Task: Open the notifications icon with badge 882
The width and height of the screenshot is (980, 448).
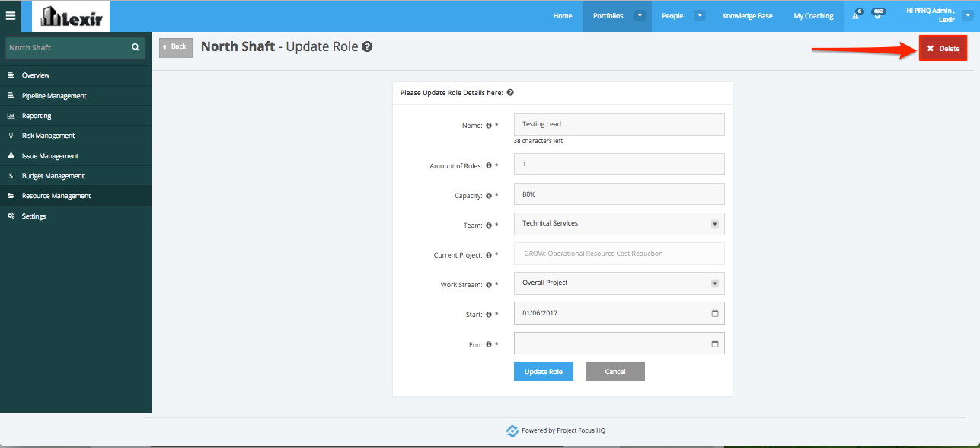Action: [x=878, y=14]
